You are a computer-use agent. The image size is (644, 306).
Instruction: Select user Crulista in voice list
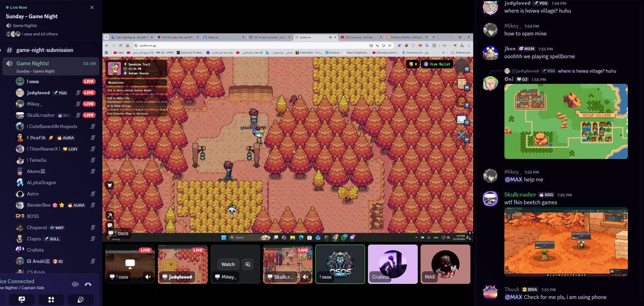coord(56,250)
